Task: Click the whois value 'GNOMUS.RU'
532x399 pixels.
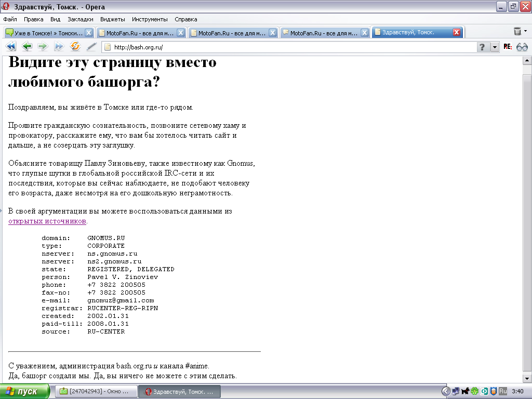Action: click(x=106, y=238)
